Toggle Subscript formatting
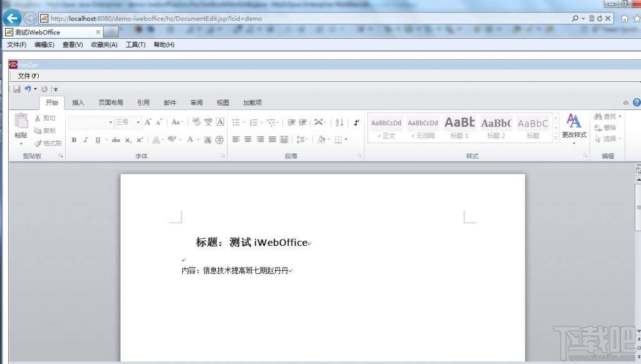This screenshot has width=641, height=364. point(128,140)
